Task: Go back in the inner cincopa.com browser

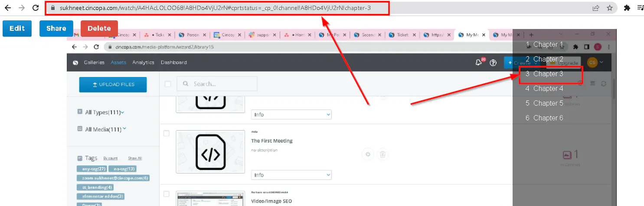Action: tap(75, 46)
